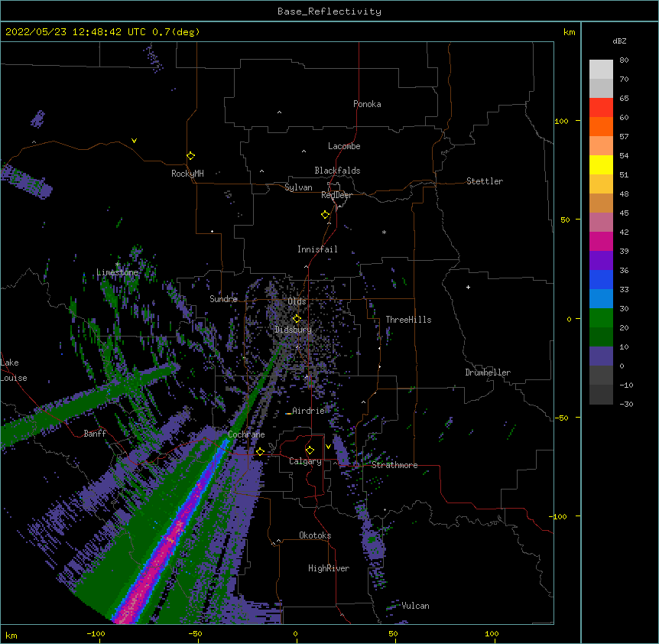Screen dimensions: 659x644
Task: Click the Airdrie city label
Action: [308, 411]
